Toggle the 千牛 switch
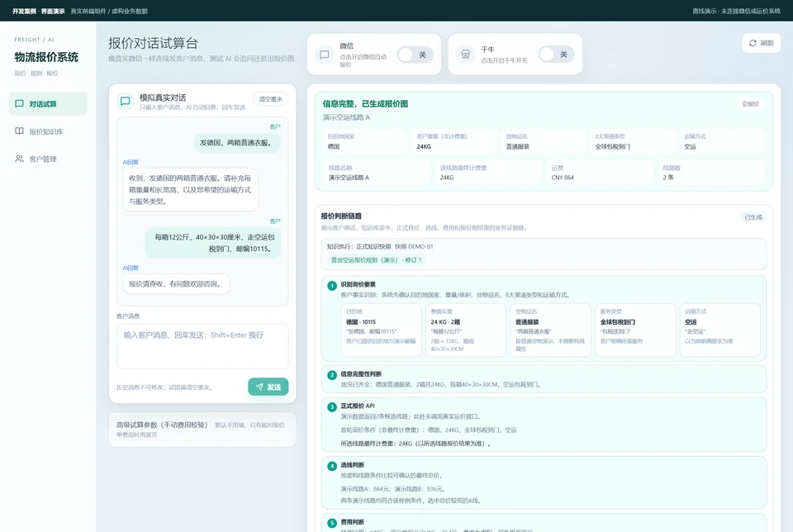793x532 pixels. coord(556,55)
